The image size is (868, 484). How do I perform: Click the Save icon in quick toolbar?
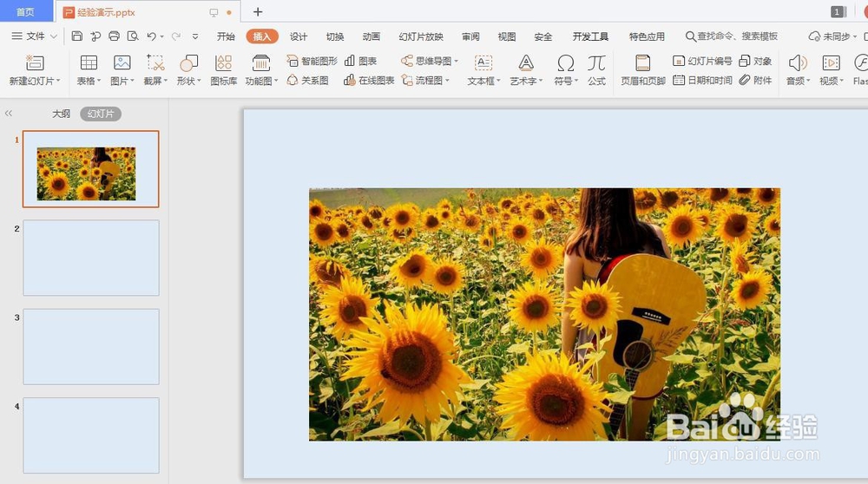click(77, 36)
